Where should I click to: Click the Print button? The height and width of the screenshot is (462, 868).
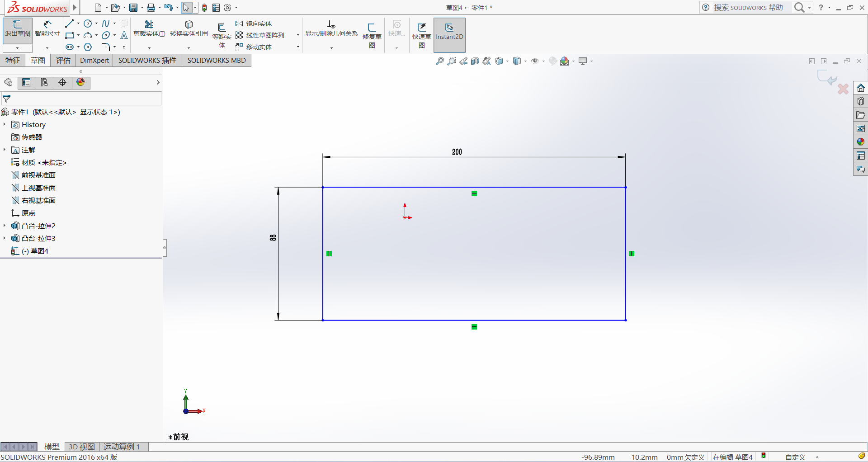point(151,8)
